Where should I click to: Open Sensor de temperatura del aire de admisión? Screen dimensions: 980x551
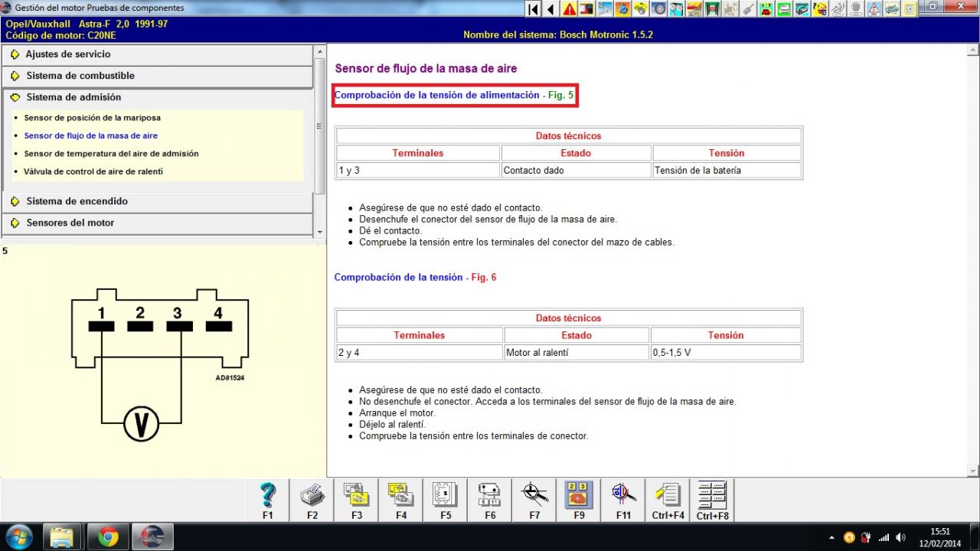pyautogui.click(x=111, y=154)
